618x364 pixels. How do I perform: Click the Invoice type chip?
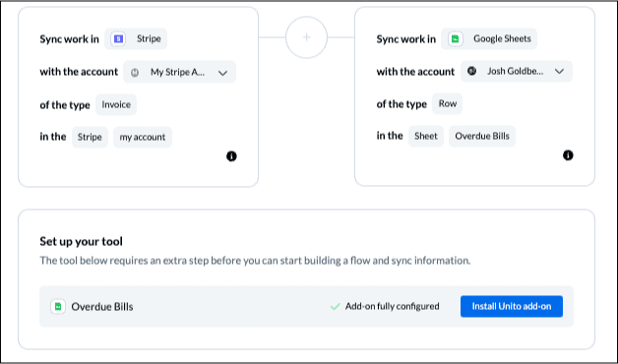click(116, 105)
